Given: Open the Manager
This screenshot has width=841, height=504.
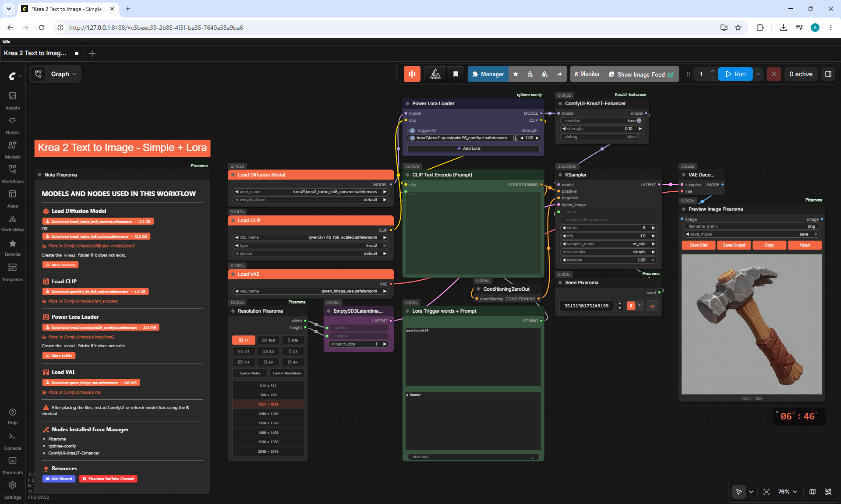Looking at the screenshot, I should 488,74.
